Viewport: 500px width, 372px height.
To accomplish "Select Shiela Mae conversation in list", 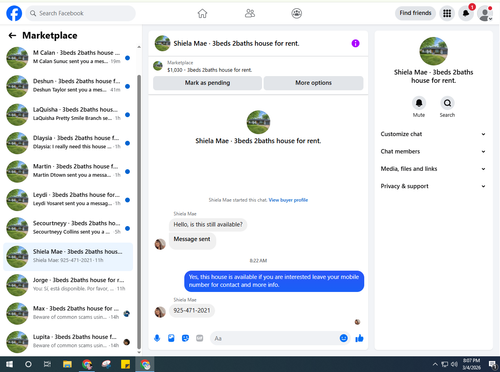I will click(68, 256).
